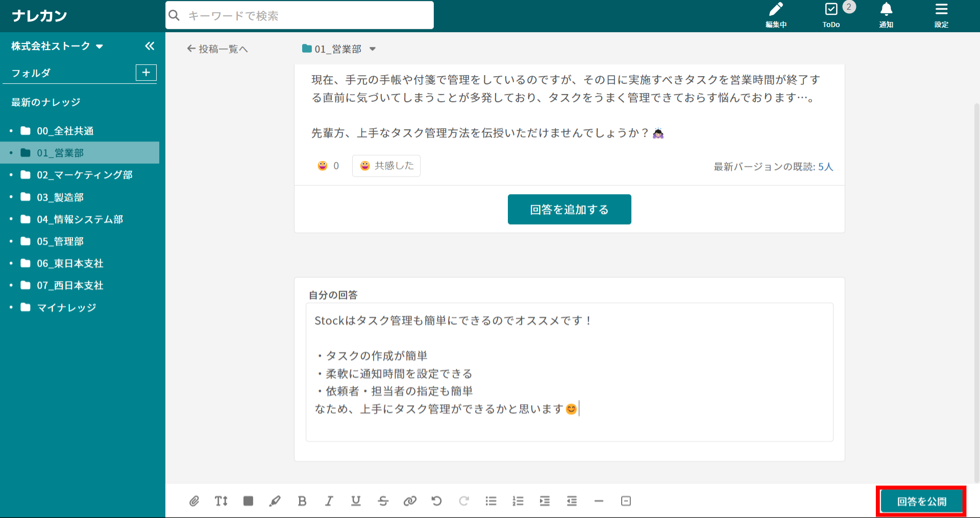
Task: Collapse the sidebar with double chevron
Action: pos(149,46)
